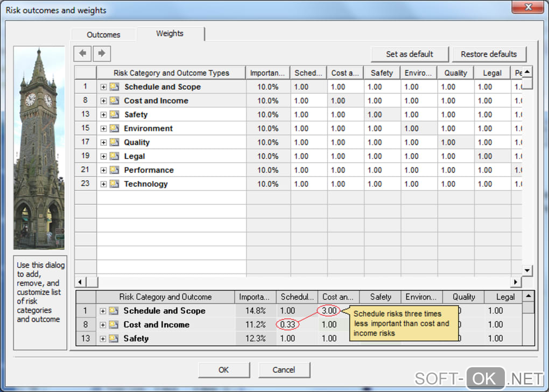Click the Restore defaults button
Viewport: 549px width, 392px height.
[489, 54]
